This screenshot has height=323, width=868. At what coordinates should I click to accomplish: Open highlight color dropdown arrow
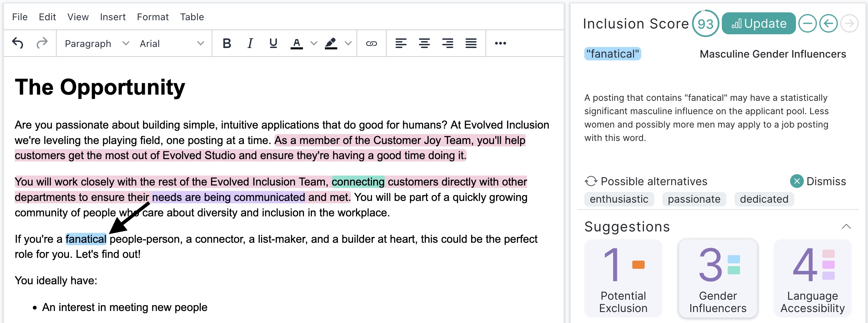(x=348, y=43)
